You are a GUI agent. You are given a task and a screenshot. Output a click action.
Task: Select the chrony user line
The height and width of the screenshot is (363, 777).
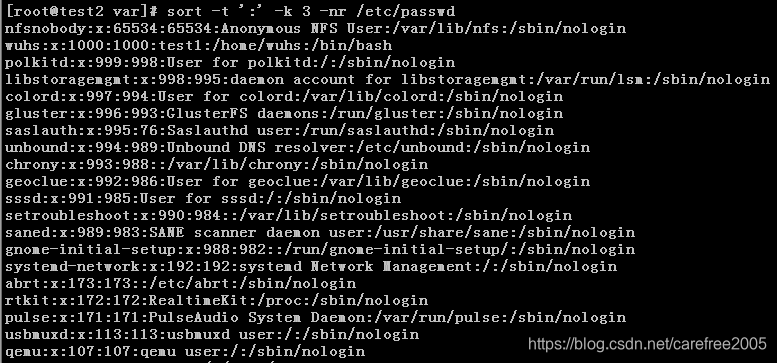pyautogui.click(x=217, y=164)
